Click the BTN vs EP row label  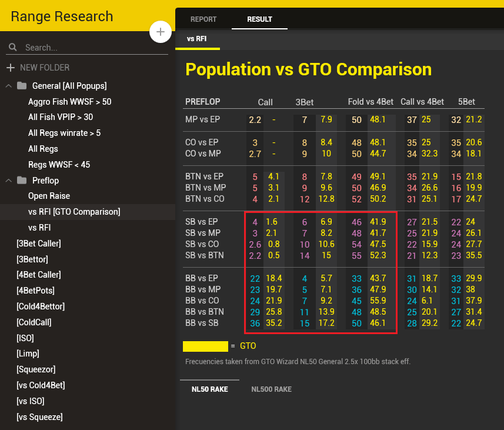[x=204, y=176]
